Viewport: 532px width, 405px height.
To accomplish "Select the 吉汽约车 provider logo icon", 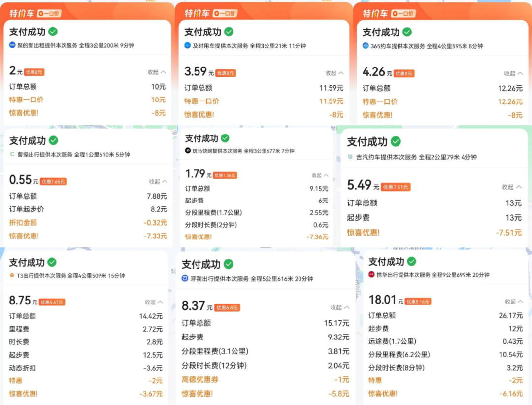I will 350,157.
